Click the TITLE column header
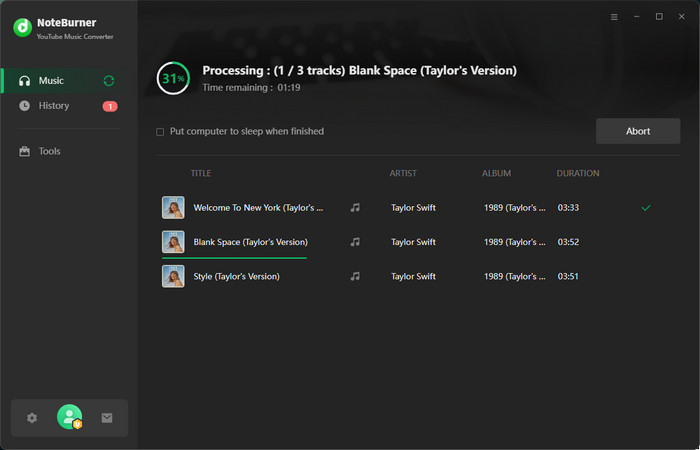This screenshot has height=450, width=700. [201, 173]
